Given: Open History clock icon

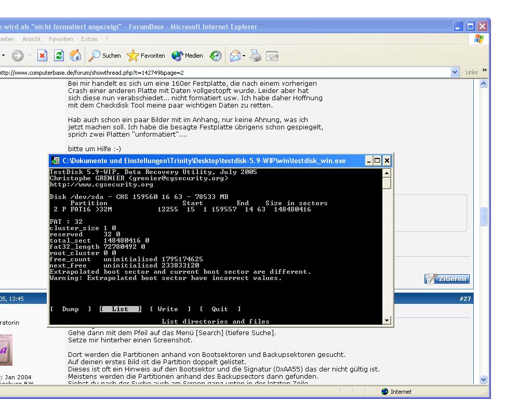Looking at the screenshot, I should (x=216, y=56).
